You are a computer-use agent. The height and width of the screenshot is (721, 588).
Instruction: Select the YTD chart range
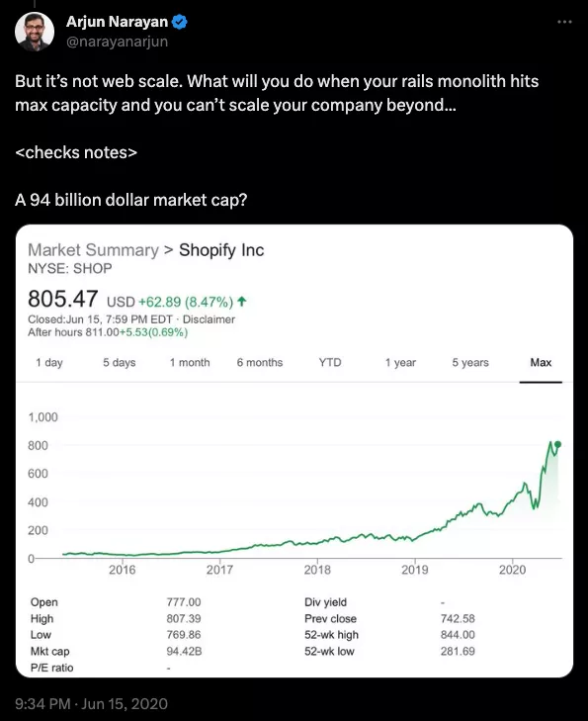330,362
